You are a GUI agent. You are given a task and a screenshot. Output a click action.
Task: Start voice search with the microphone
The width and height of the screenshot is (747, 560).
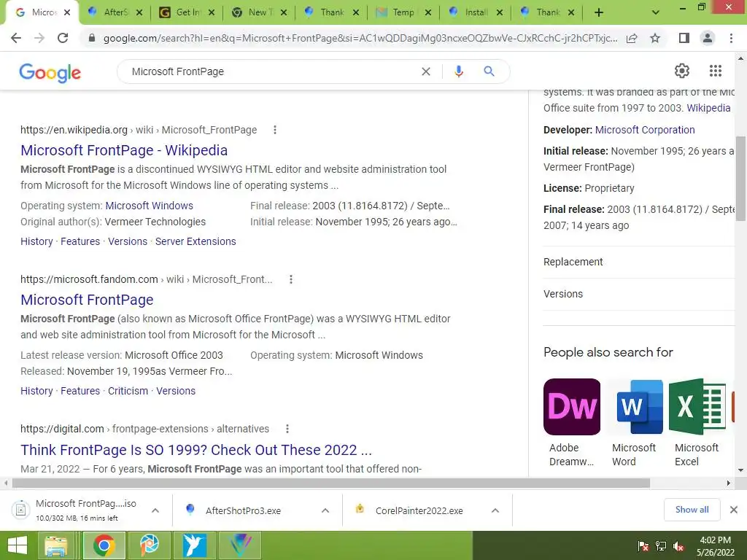[x=458, y=71]
